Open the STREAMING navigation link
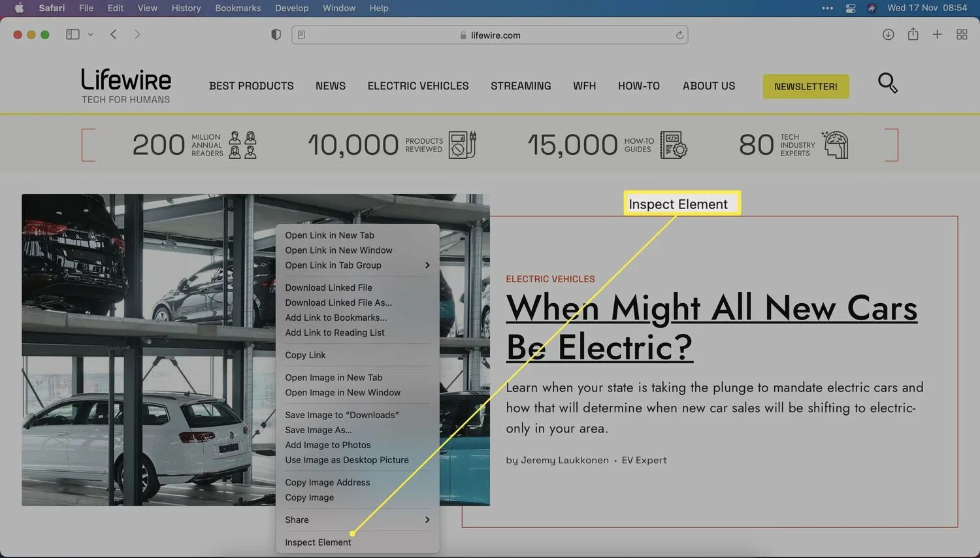The image size is (980, 558). pos(521,86)
